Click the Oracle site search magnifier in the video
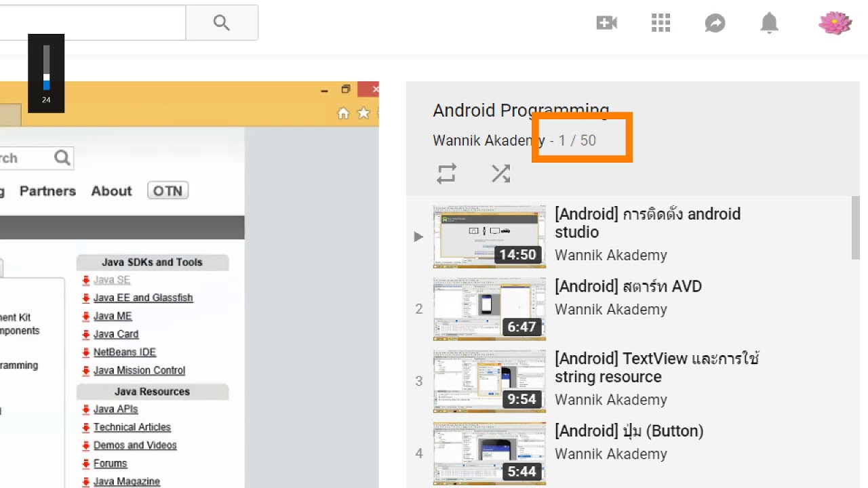This screenshot has height=488, width=868. click(62, 158)
